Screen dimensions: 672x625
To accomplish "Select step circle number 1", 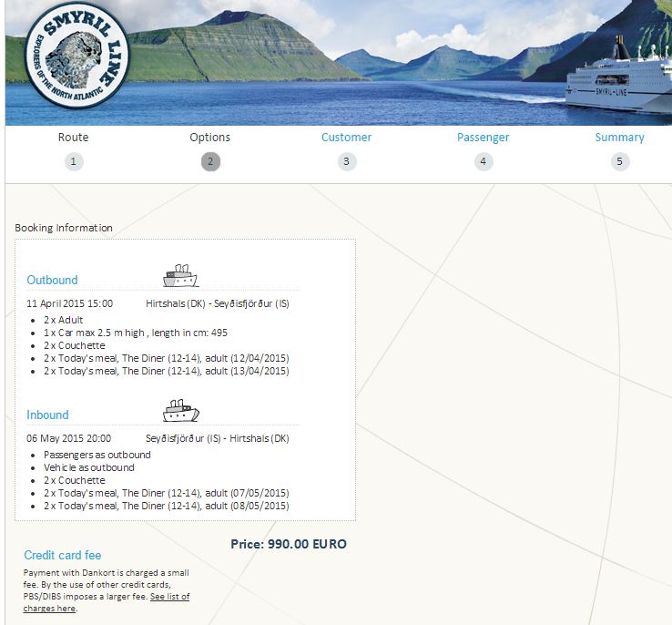I will tap(73, 161).
